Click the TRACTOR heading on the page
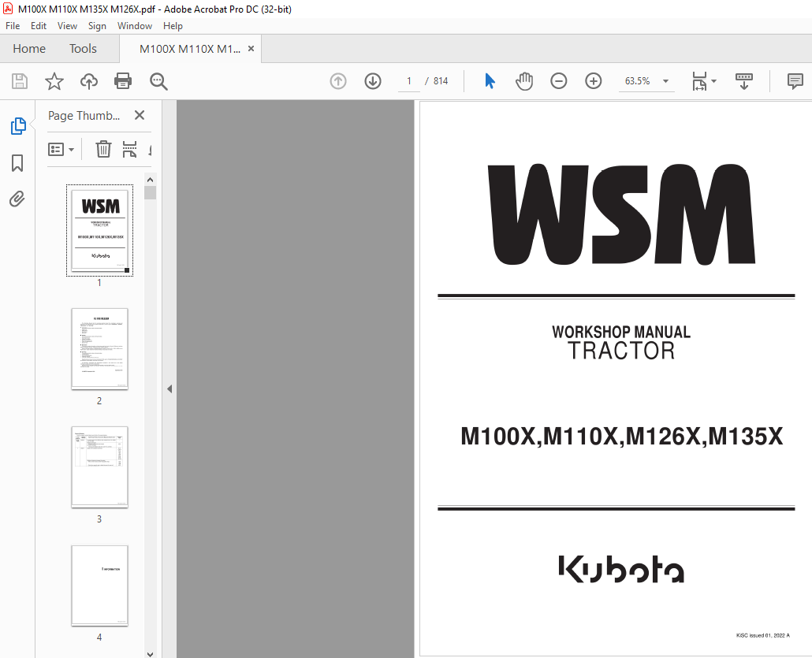812x658 pixels. click(621, 351)
